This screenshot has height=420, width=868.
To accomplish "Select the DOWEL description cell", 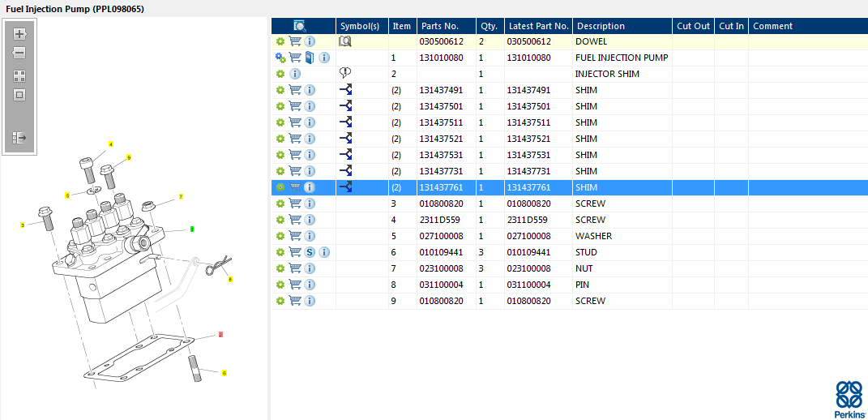I will click(x=591, y=41).
